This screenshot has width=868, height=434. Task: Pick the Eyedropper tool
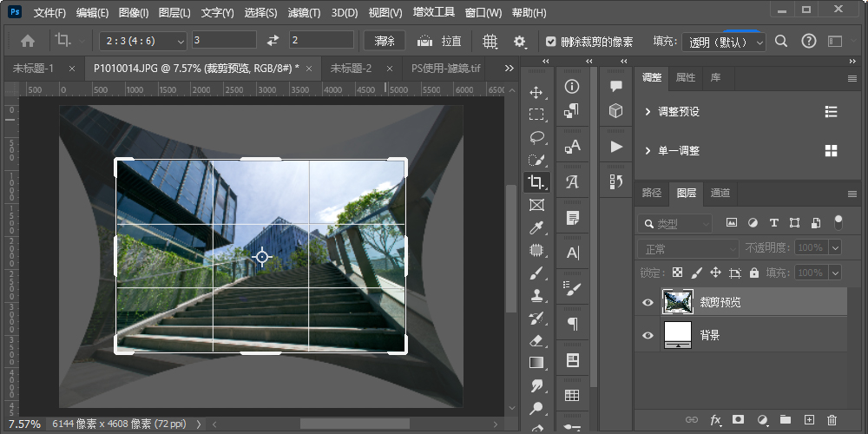point(536,227)
